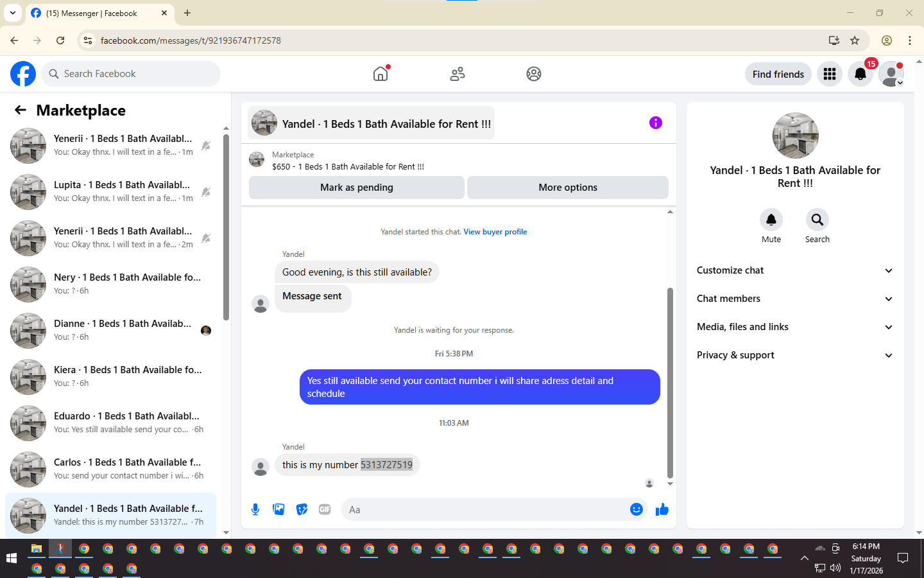The image size is (924, 578).
Task: Search in conversation using magnifier icon
Action: (817, 220)
